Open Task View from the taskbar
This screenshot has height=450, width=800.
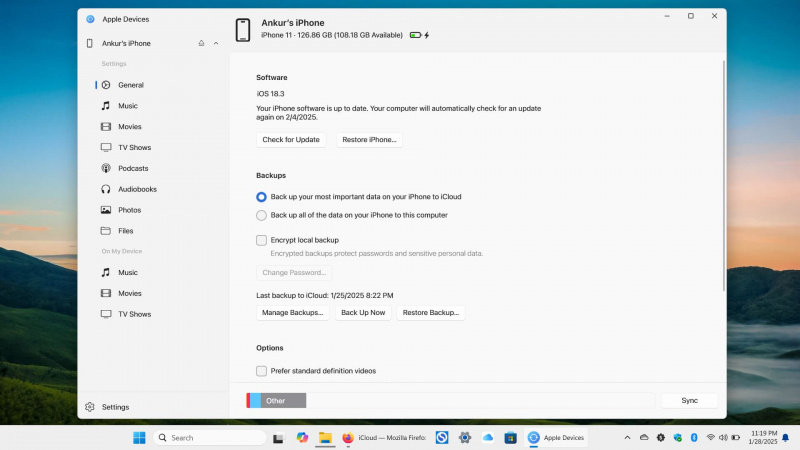coord(278,438)
